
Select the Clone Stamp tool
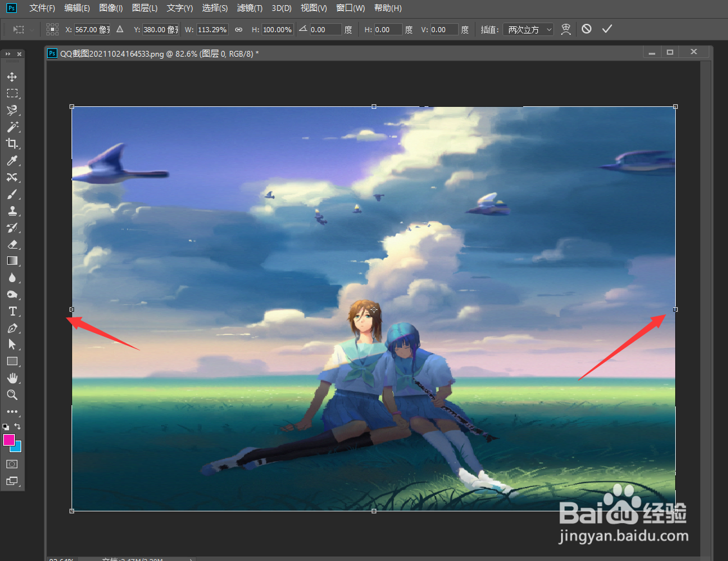(x=12, y=211)
